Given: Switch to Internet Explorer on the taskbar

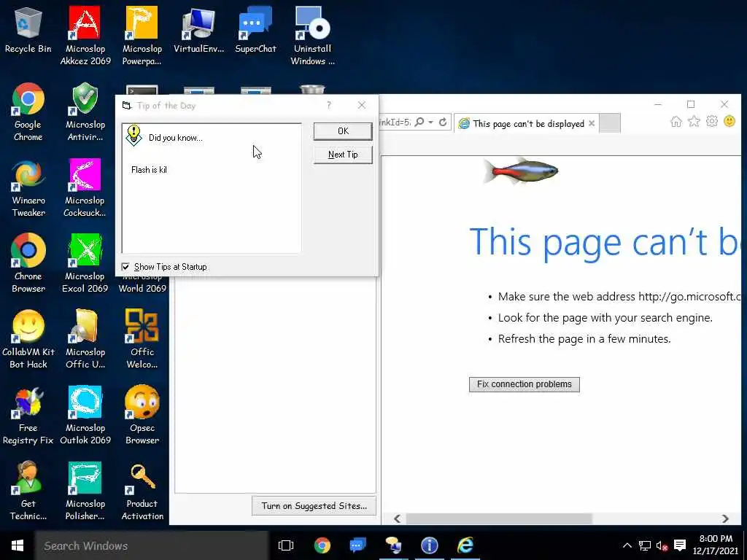Looking at the screenshot, I should click(x=465, y=545).
